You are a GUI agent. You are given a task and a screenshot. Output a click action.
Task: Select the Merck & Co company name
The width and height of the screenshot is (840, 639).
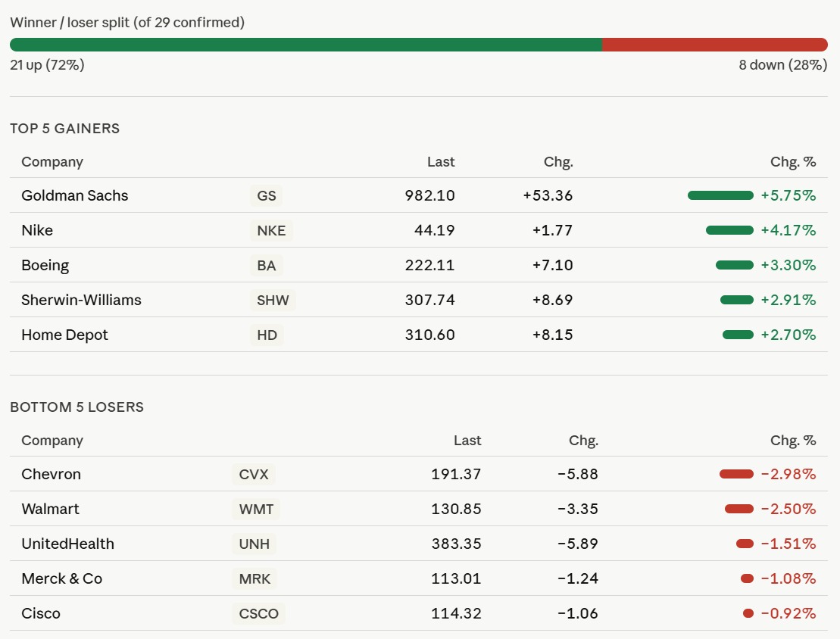coord(61,578)
